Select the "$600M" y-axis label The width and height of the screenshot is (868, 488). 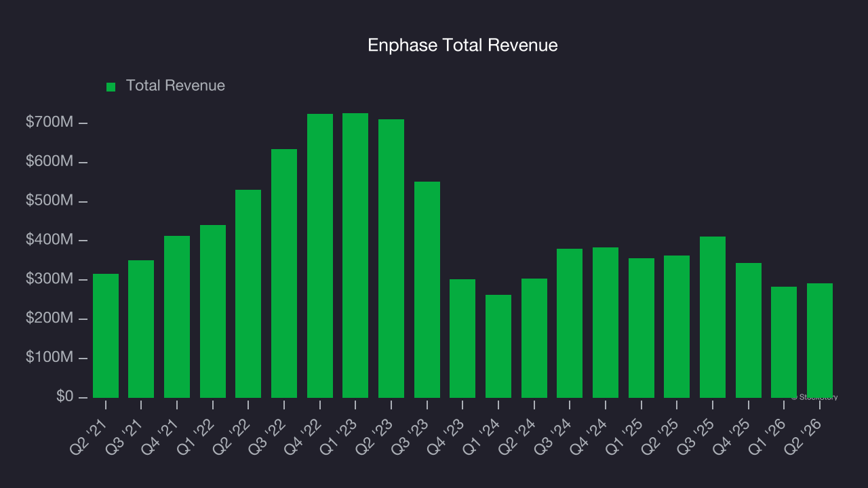pos(50,162)
